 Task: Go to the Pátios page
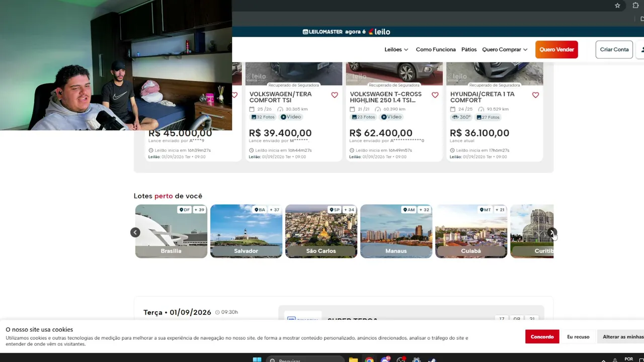(469, 49)
